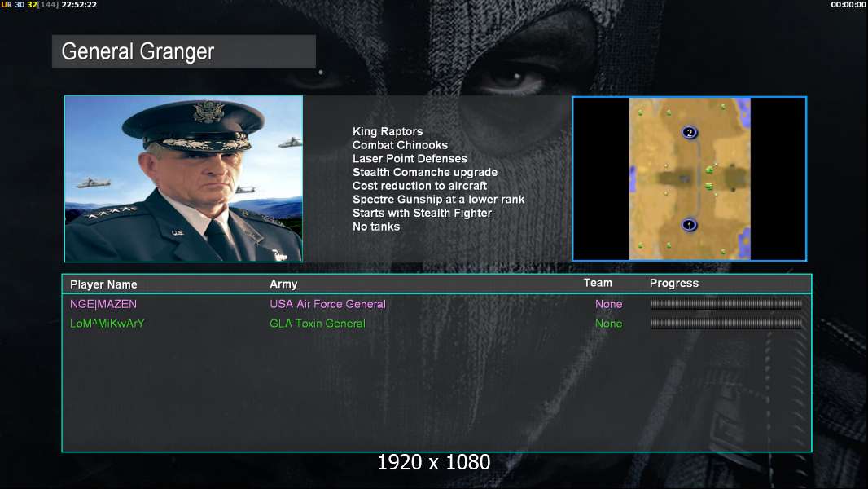Click the map preview thumbnail

coord(689,178)
